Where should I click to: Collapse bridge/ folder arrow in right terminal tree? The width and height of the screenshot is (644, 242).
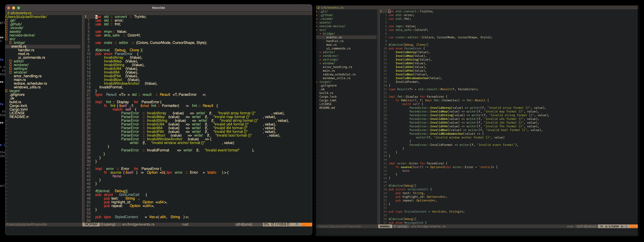tap(320, 34)
